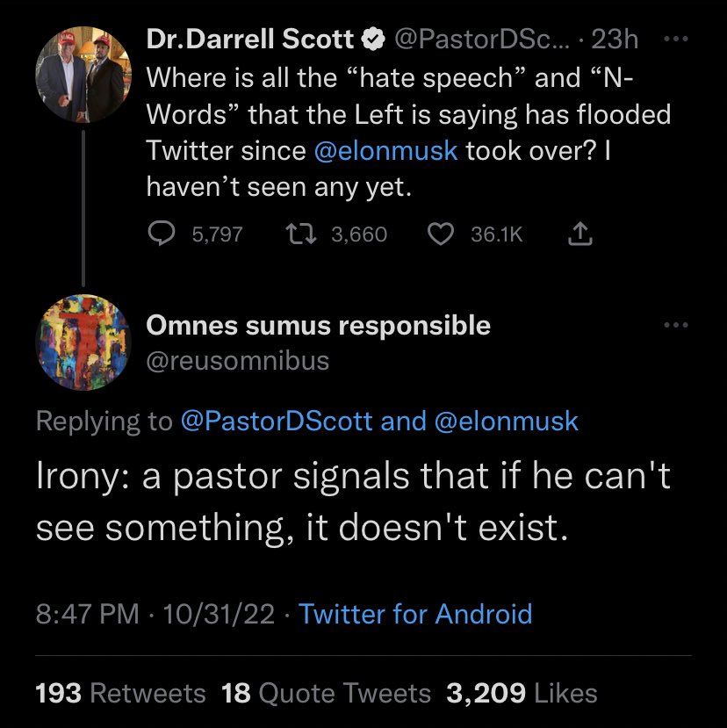Like the tweet with 36.1K likes
The image size is (727, 728).
[x=441, y=234]
